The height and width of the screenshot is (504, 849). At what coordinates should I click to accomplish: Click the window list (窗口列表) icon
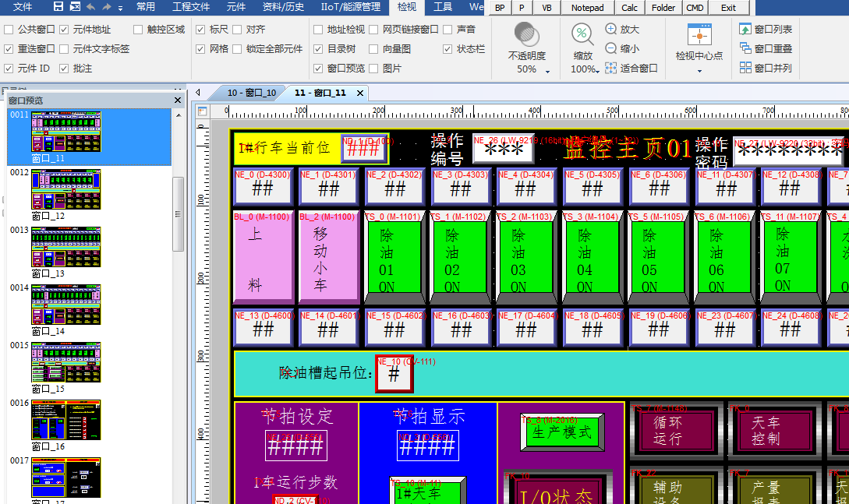click(745, 30)
